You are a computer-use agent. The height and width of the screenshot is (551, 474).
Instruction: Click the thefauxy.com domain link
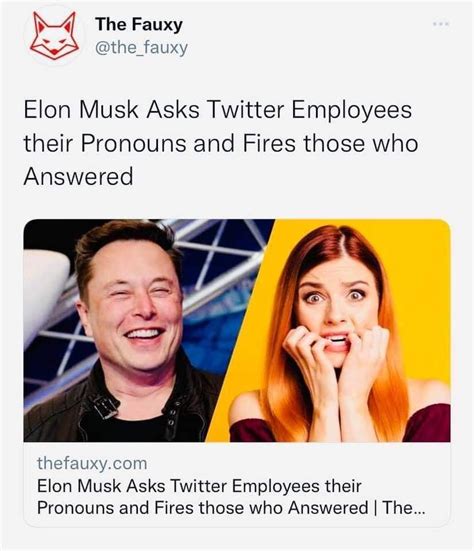(x=92, y=463)
